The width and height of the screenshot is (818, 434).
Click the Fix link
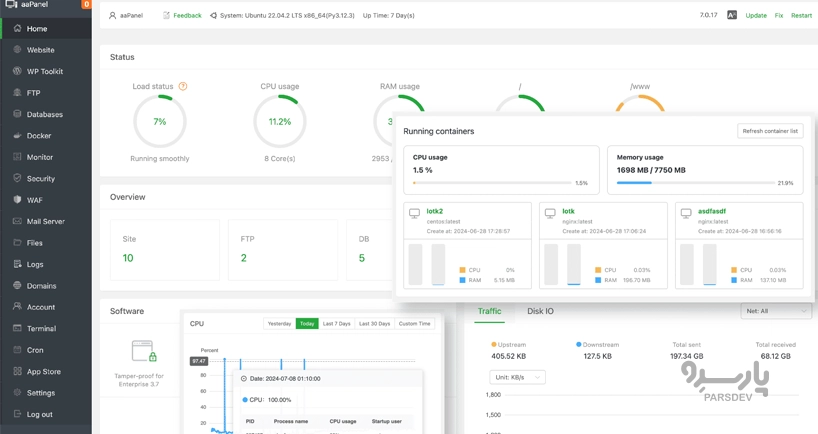coord(779,16)
